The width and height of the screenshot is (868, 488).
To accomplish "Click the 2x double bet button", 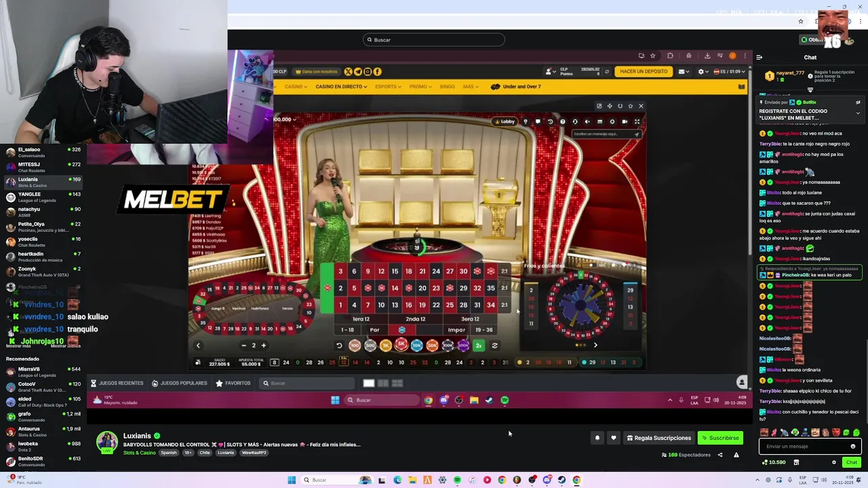I will pyautogui.click(x=478, y=346).
